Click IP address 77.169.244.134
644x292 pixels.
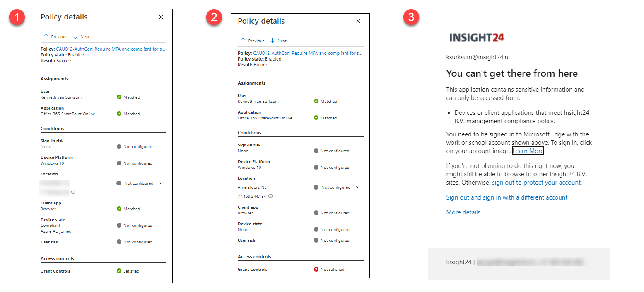coord(252,196)
